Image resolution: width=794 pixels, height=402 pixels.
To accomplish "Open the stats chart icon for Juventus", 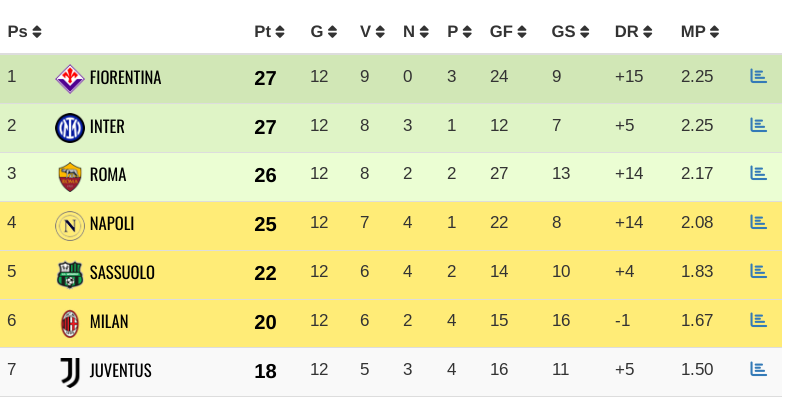I will [758, 369].
